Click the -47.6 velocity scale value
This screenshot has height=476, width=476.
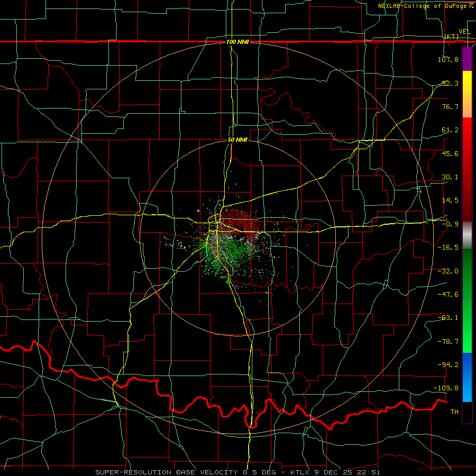448,295
